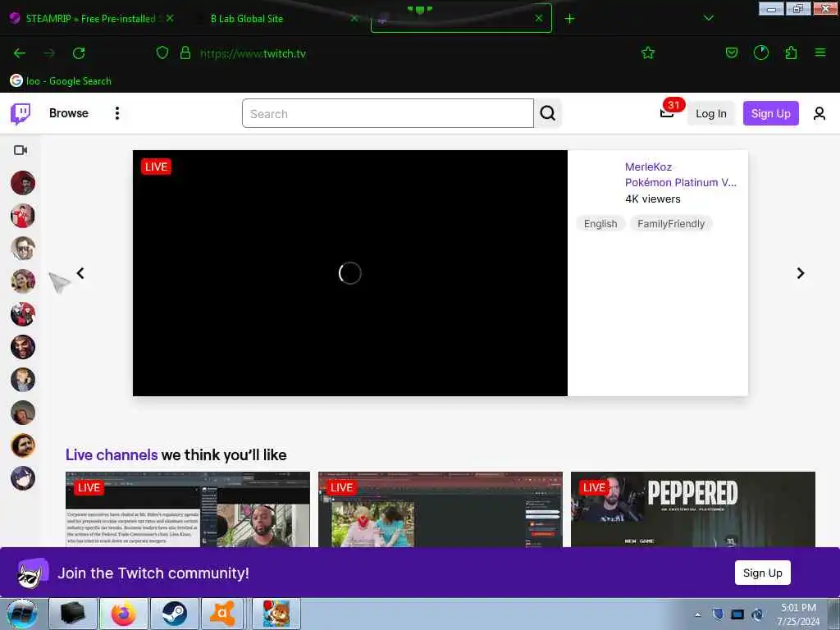This screenshot has width=840, height=630.
Task: Open the list all tabs dropdown arrow
Action: 708,18
